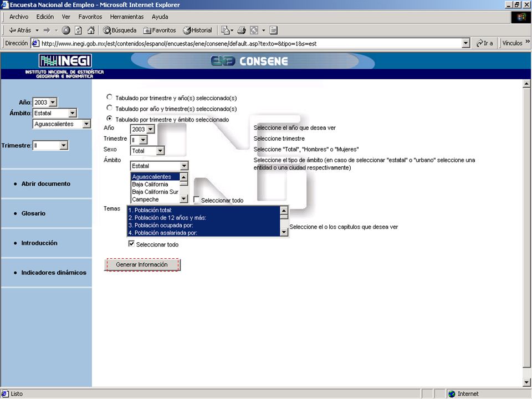
Task: Check Seleccionar todo beside the states list
Action: 196,200
